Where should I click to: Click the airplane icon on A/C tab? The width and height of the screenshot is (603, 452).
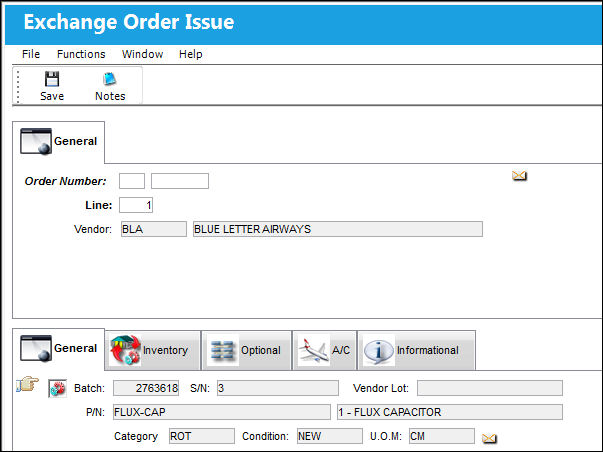[x=314, y=350]
